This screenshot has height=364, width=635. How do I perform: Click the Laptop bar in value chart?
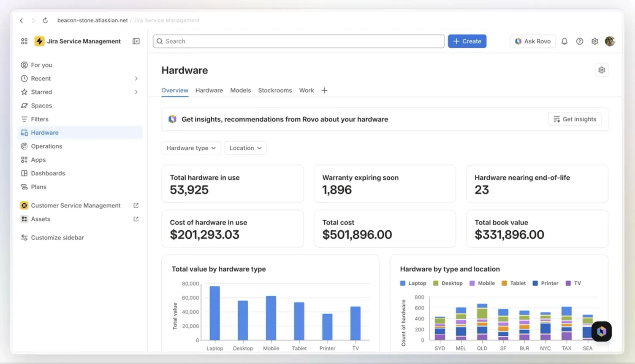coord(214,313)
